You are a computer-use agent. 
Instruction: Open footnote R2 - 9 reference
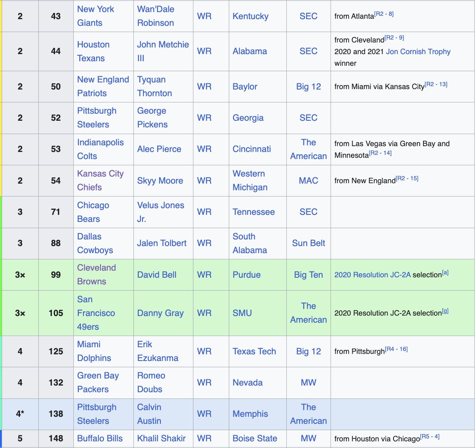(394, 37)
